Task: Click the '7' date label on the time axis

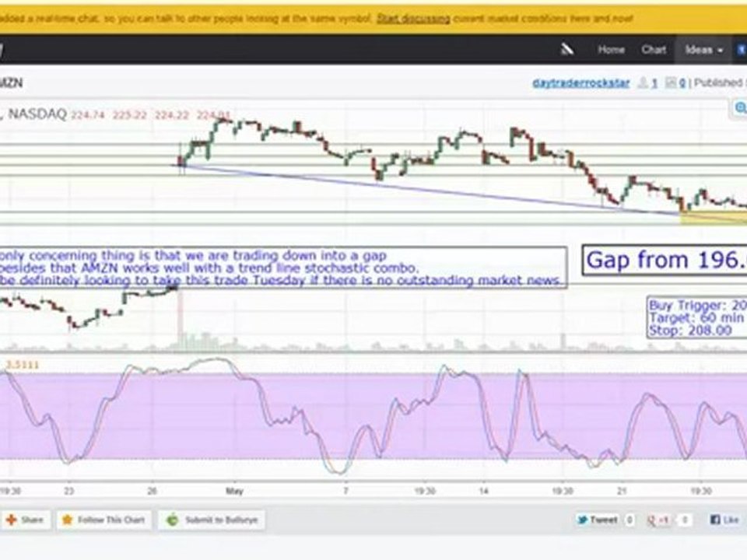Action: tap(345, 491)
